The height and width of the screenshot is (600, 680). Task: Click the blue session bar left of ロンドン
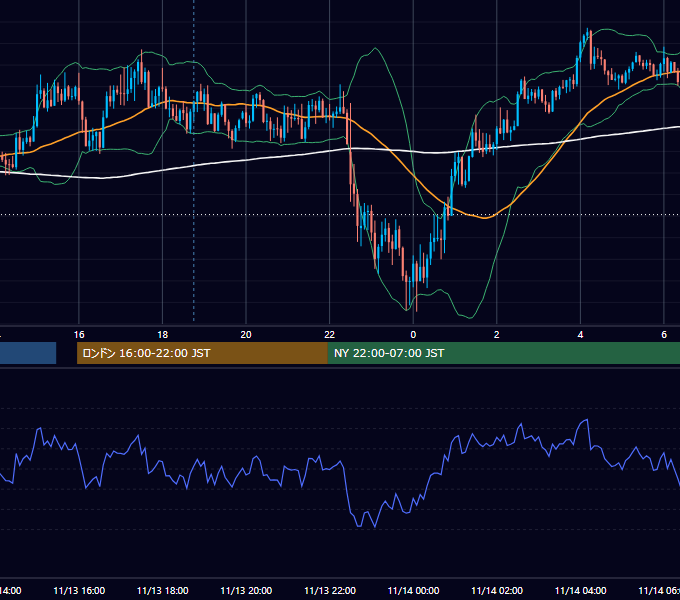coord(28,353)
